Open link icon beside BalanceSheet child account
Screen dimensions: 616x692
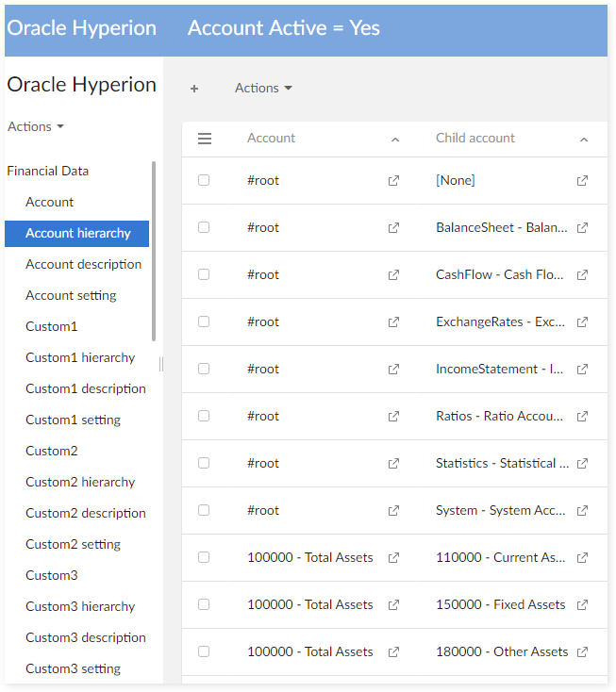(x=583, y=227)
